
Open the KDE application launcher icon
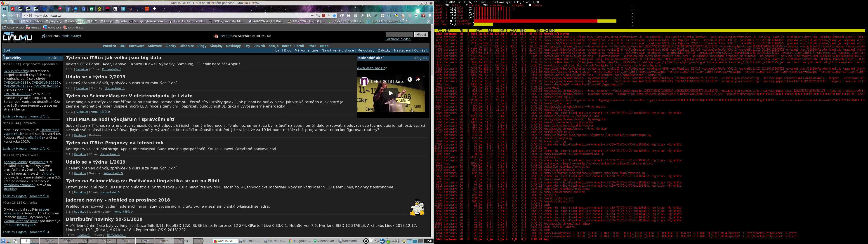[x=3, y=241]
